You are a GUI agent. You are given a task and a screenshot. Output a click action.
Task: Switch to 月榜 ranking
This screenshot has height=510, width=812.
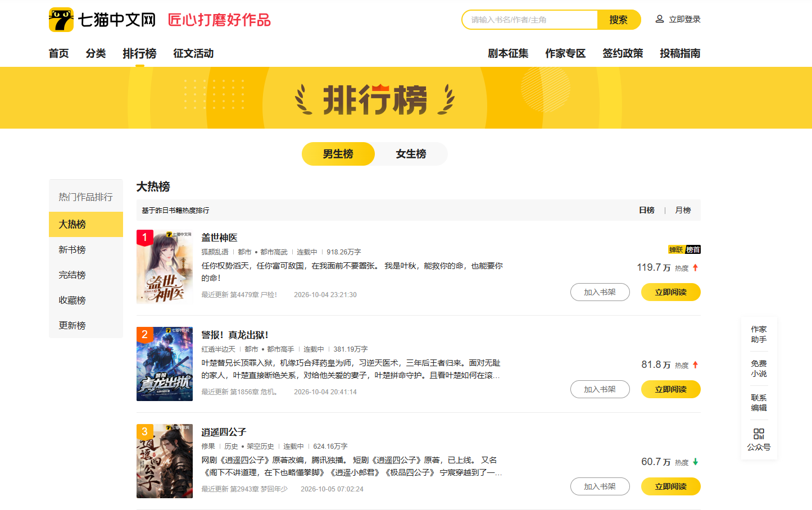[x=683, y=210]
